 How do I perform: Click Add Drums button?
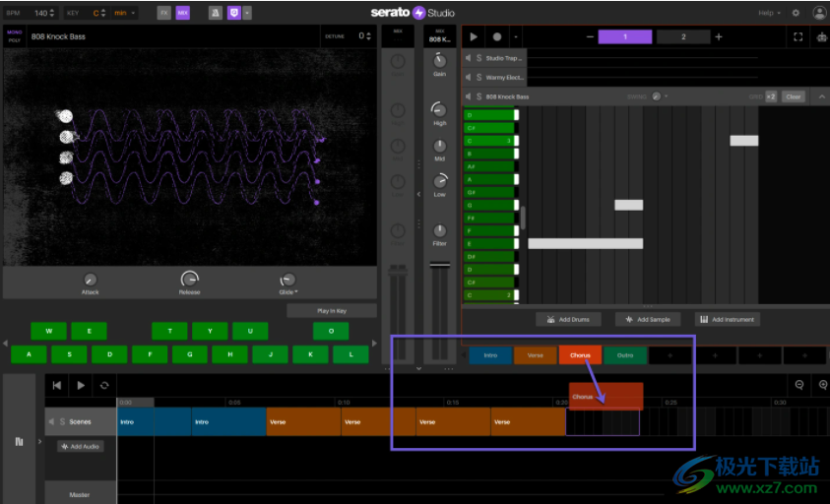(x=568, y=319)
